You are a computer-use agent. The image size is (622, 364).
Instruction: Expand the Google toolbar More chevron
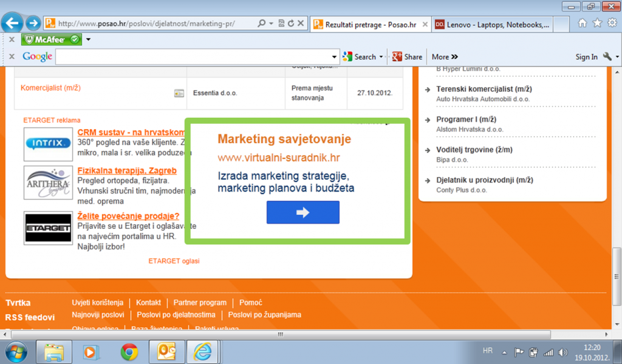(445, 56)
